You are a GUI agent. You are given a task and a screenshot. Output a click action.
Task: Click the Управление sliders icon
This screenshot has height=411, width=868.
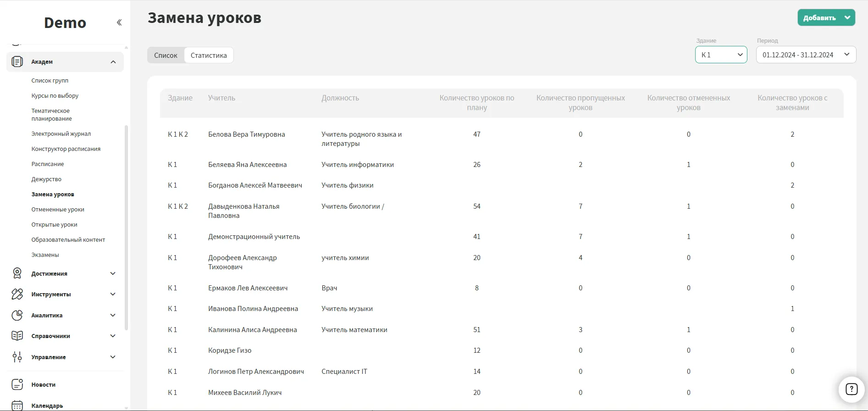(17, 357)
